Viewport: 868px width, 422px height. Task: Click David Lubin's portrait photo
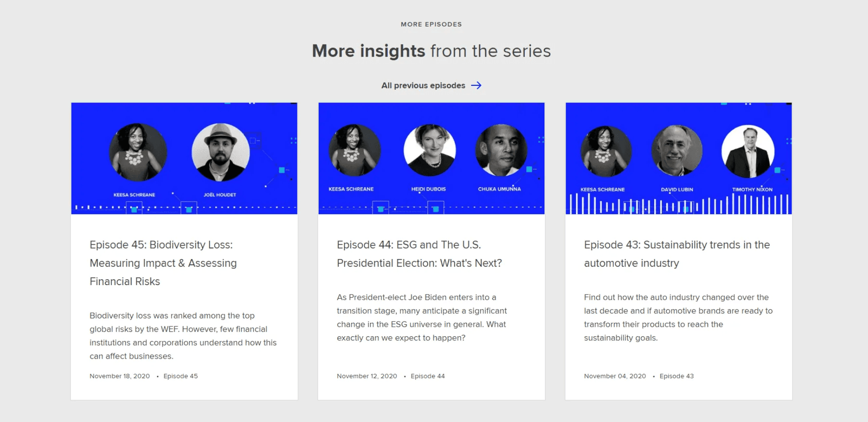pos(677,151)
